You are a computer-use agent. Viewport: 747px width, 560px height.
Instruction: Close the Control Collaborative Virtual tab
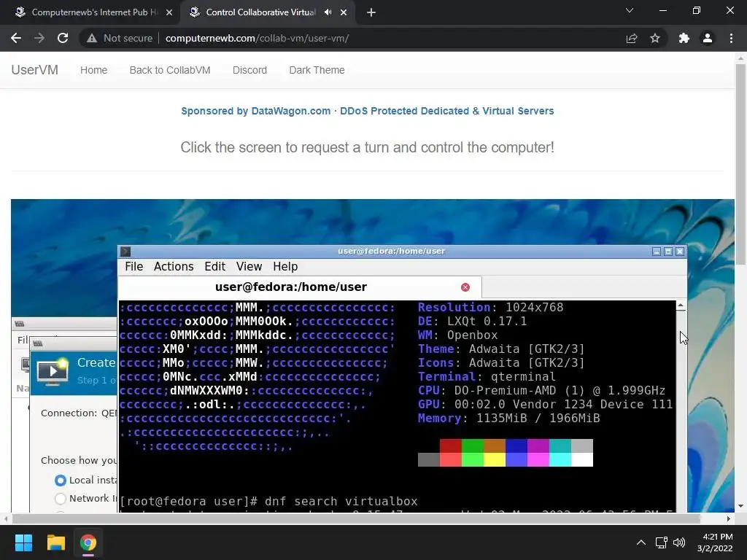tap(344, 12)
